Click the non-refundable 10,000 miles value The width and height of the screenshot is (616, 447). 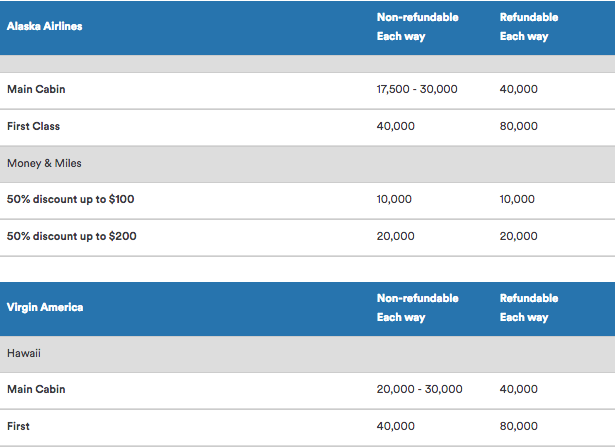point(394,200)
